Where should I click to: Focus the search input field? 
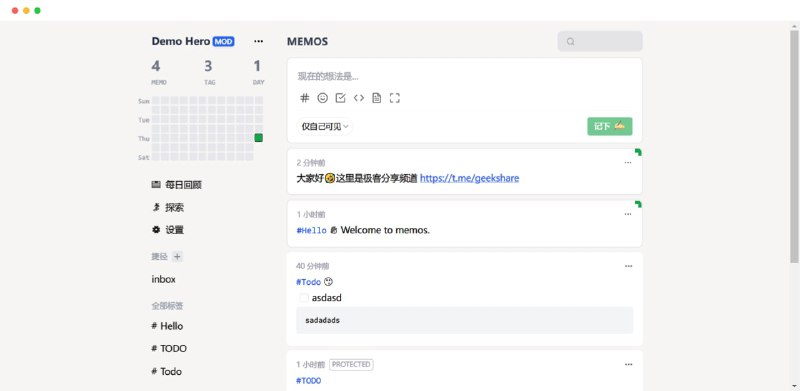600,41
